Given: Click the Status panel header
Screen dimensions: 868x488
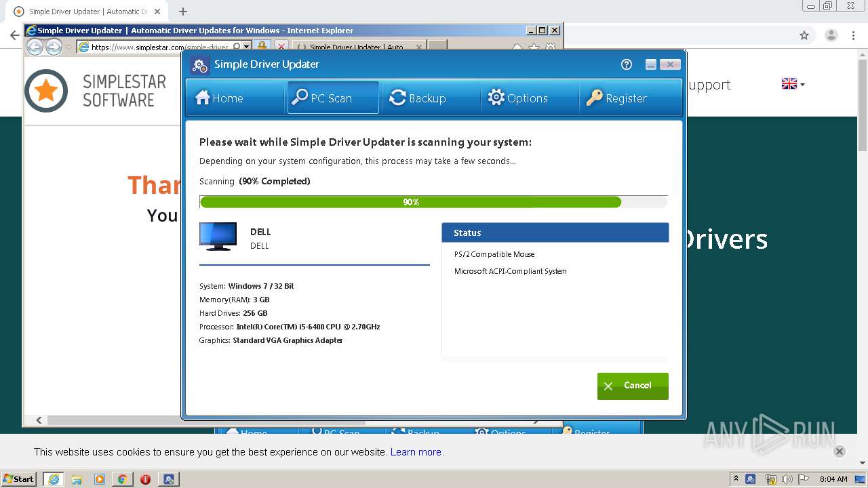Looking at the screenshot, I should (555, 232).
